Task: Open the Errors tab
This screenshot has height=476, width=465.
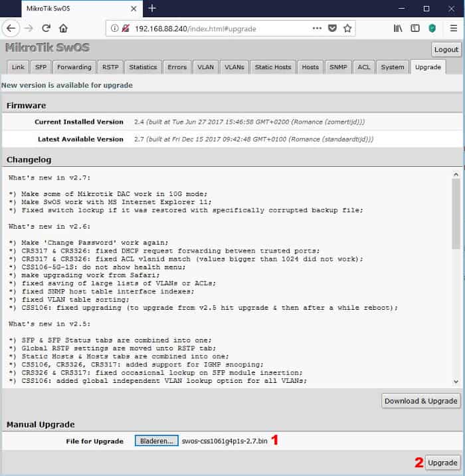Action: [177, 67]
